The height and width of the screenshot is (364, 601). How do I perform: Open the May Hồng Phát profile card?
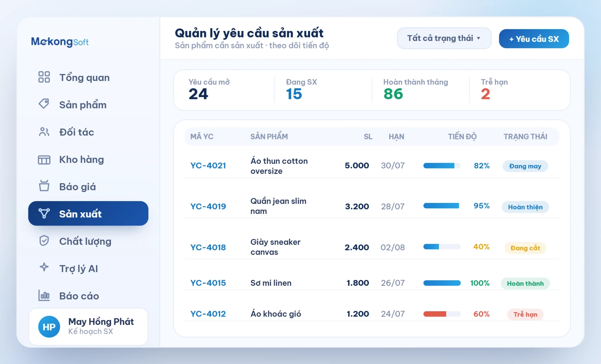88,327
